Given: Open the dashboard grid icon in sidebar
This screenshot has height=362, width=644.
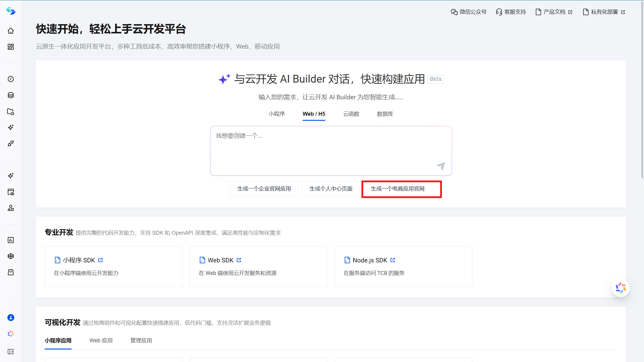Looking at the screenshot, I should (11, 47).
